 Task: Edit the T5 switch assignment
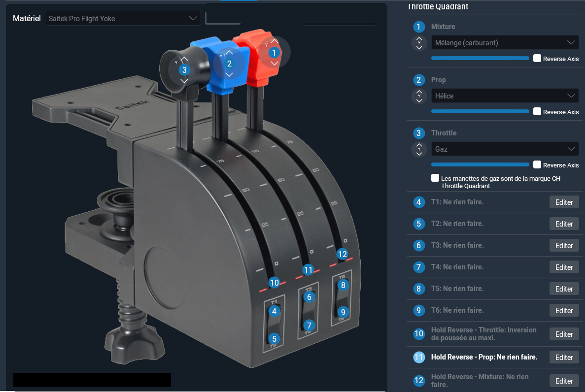(x=564, y=289)
